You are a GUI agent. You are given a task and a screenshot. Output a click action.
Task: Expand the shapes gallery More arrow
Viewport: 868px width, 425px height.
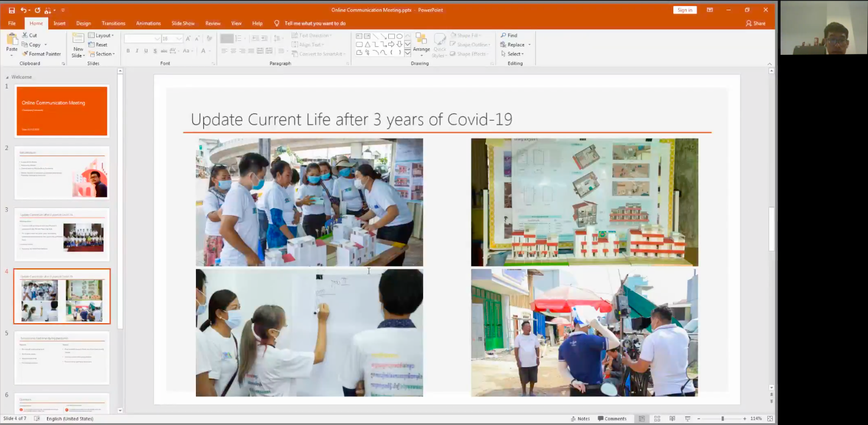(x=408, y=52)
